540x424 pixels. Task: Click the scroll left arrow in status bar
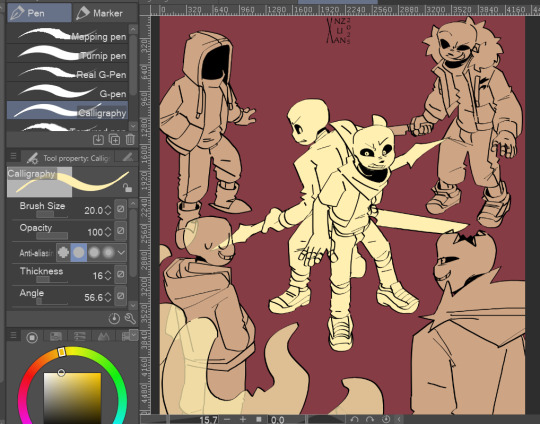399,419
